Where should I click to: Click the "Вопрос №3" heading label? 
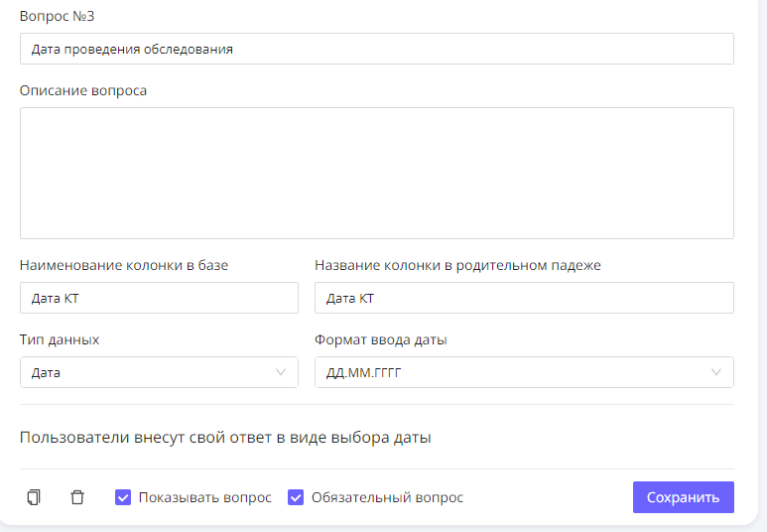pyautogui.click(x=58, y=17)
